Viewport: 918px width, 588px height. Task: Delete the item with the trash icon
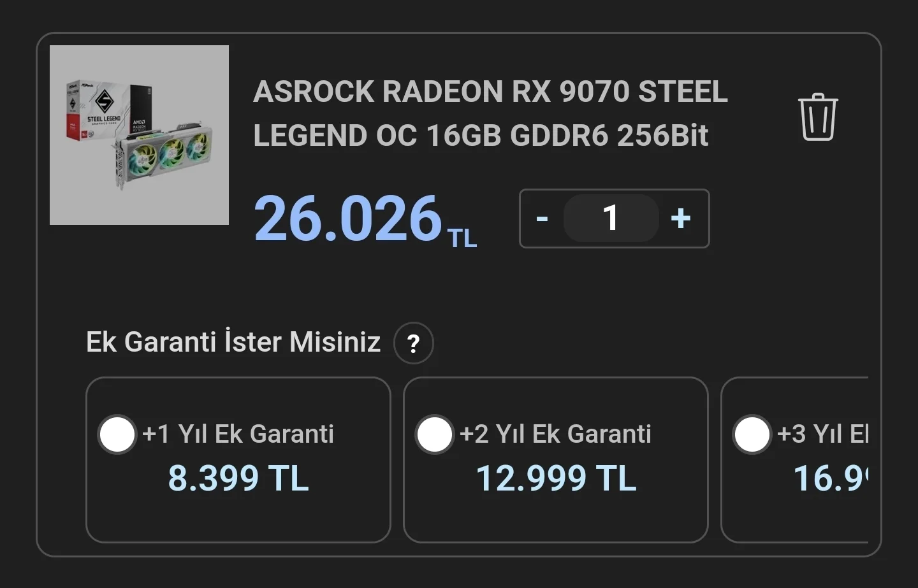[x=818, y=117]
